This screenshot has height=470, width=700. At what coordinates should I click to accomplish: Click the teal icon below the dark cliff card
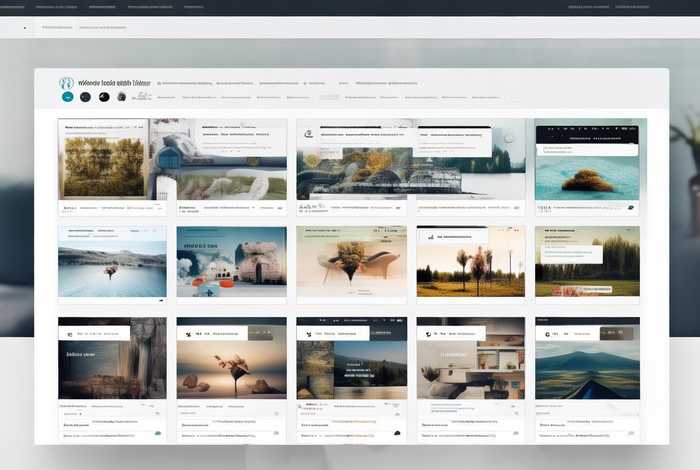click(x=157, y=433)
